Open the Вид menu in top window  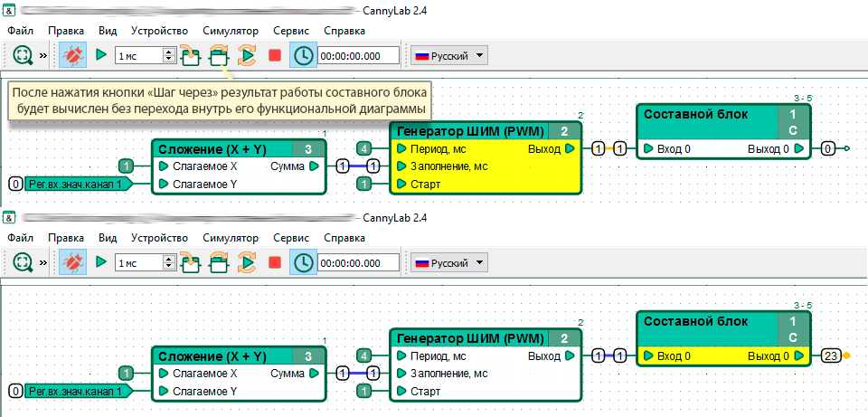108,31
